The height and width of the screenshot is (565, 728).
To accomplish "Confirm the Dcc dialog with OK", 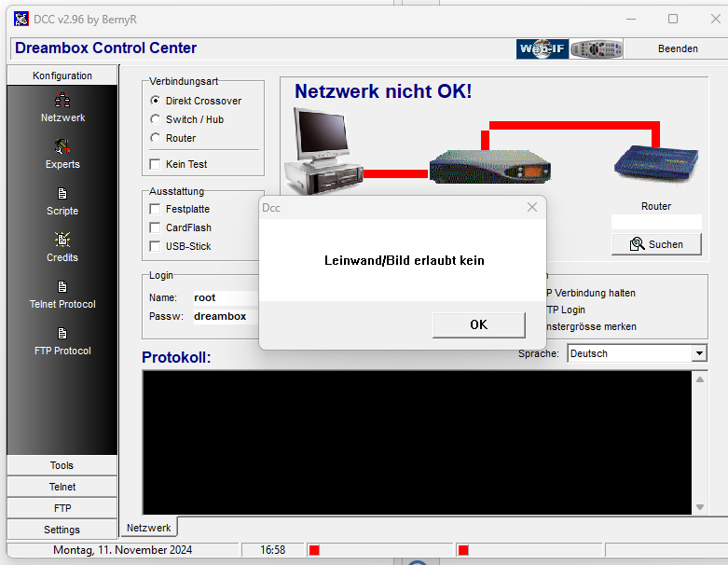I will 479,324.
